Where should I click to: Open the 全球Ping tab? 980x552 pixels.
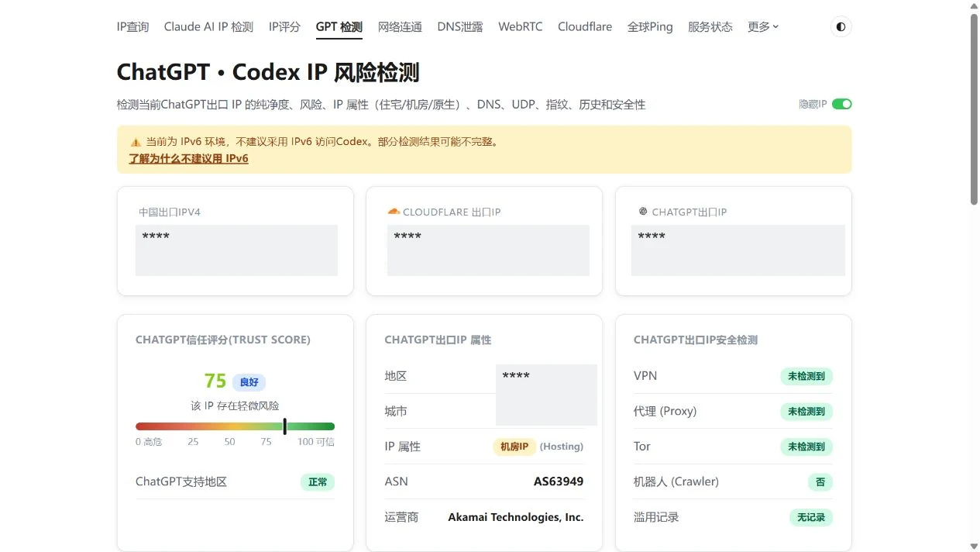(650, 26)
